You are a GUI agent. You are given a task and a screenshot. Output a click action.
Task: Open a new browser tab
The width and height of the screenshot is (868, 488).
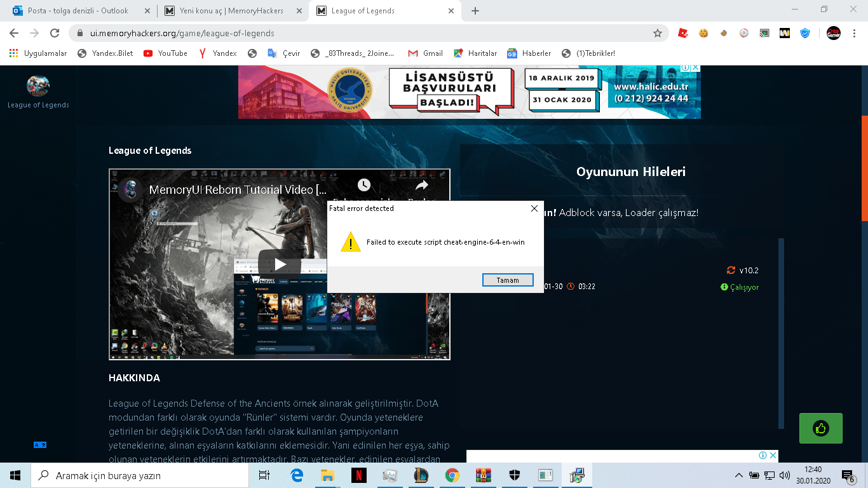tap(475, 11)
